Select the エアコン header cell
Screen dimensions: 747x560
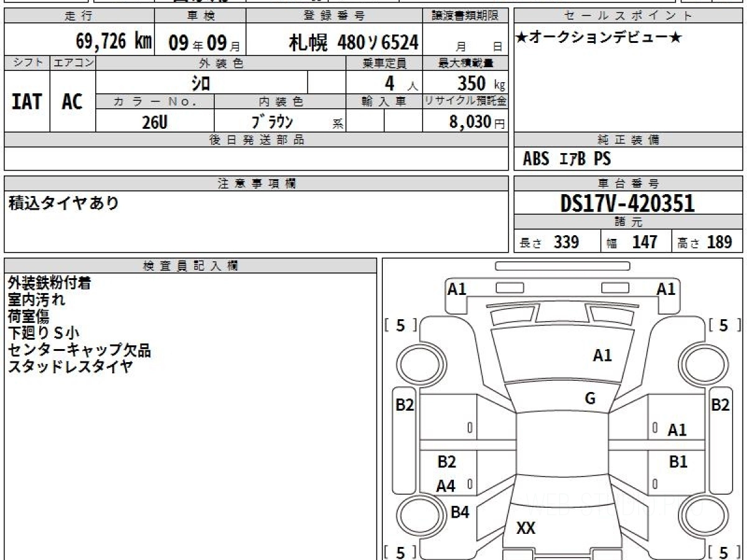click(73, 63)
